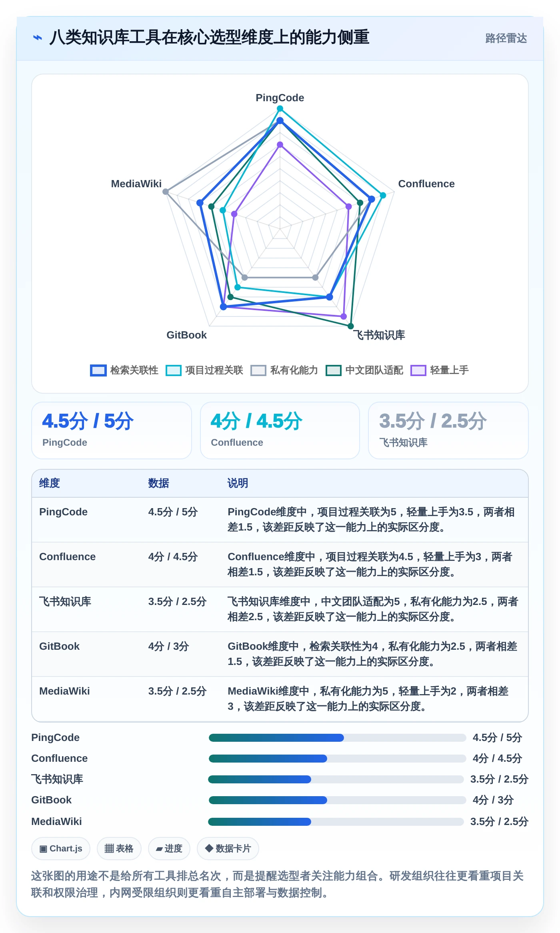560x933 pixels.
Task: Click the 项目过程关联 point at PingCode vertex
Action: tap(280, 108)
